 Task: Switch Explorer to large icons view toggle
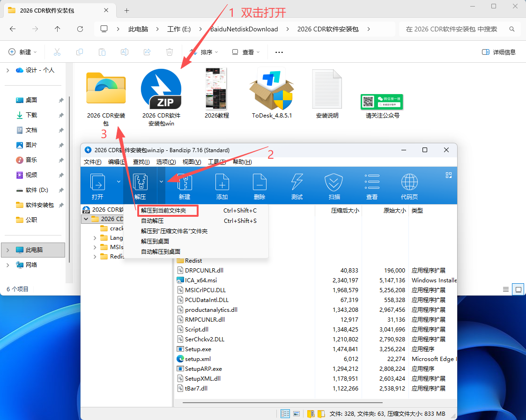pyautogui.click(x=519, y=289)
